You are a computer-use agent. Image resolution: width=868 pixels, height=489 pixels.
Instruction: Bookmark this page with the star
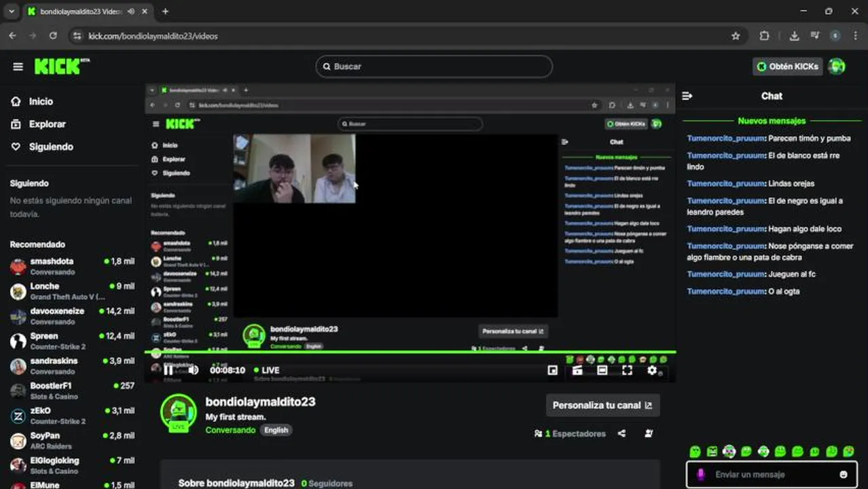[736, 36]
